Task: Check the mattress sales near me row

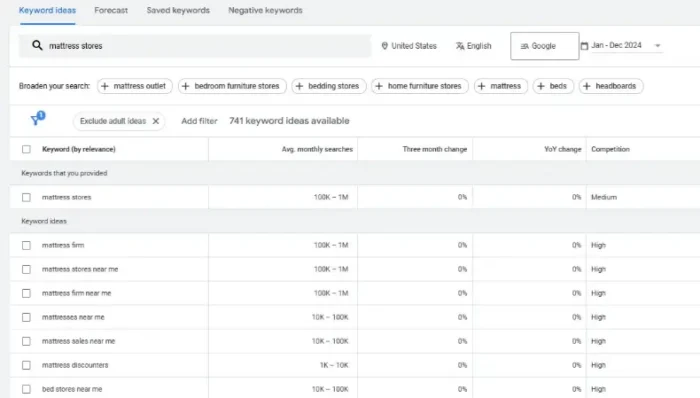Action: coord(26,341)
